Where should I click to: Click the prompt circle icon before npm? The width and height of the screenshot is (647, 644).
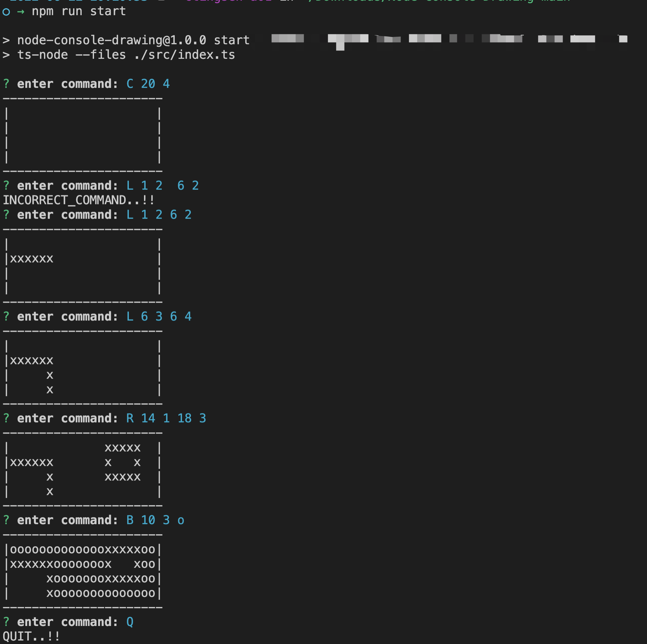coord(6,12)
